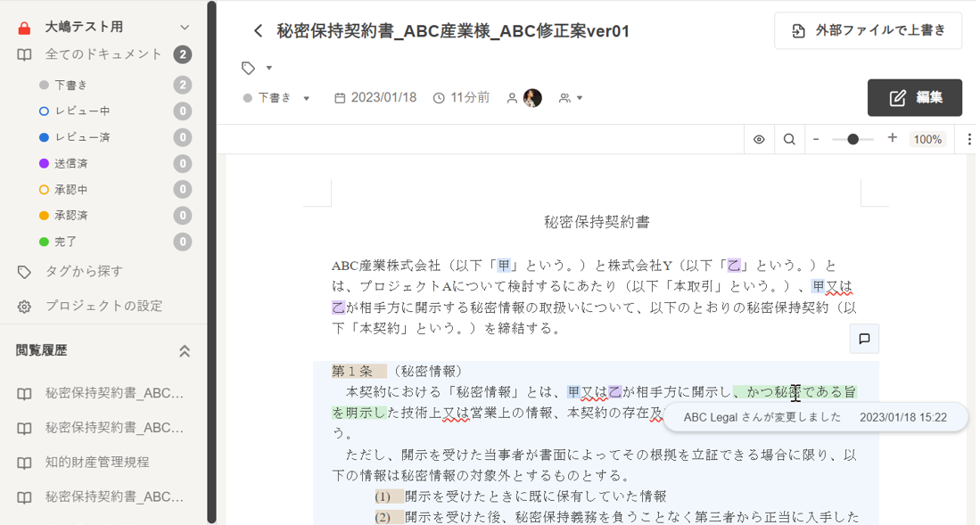Open the three-dot more options menu
Image resolution: width=980 pixels, height=525 pixels.
click(968, 139)
